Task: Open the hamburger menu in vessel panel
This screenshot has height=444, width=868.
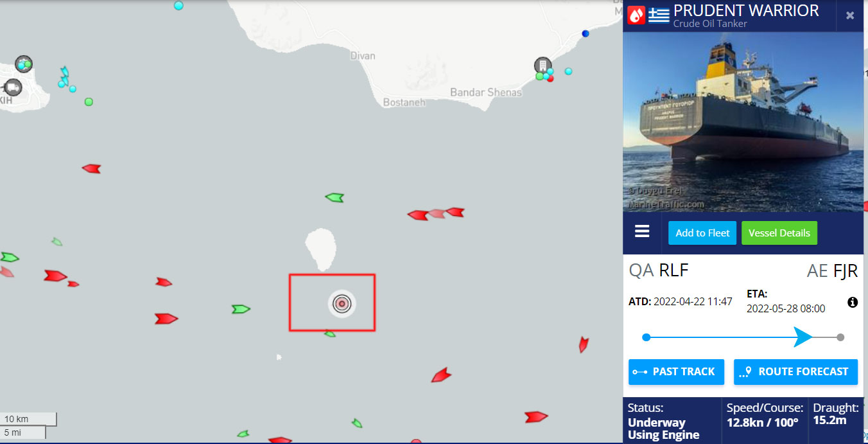Action: coord(642,232)
